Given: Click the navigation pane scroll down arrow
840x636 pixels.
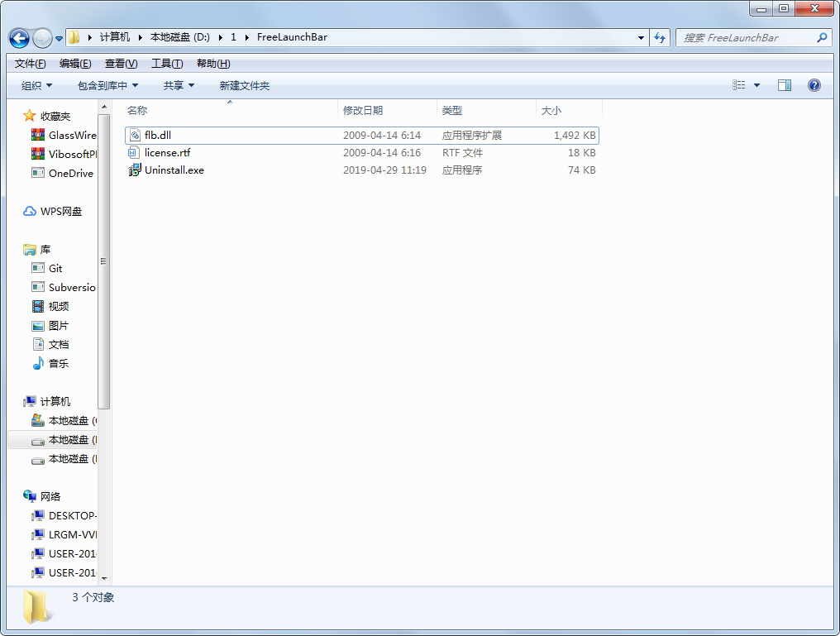Looking at the screenshot, I should click(x=104, y=577).
